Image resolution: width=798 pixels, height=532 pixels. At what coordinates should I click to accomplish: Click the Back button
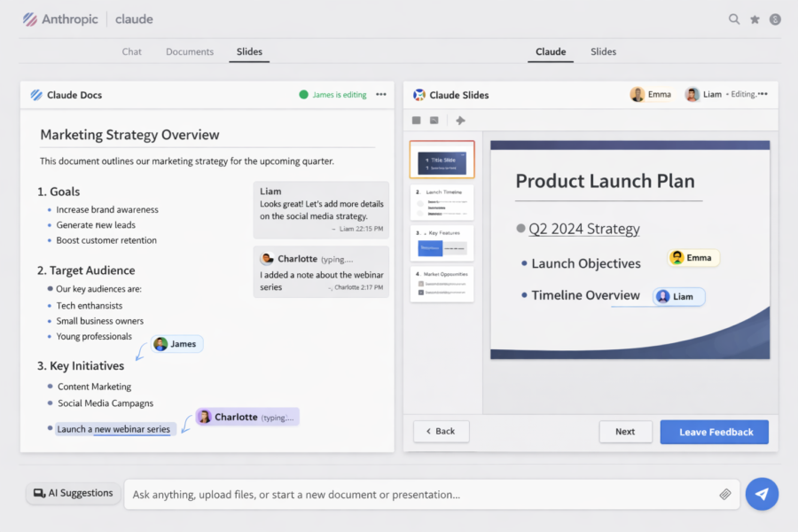(x=441, y=431)
